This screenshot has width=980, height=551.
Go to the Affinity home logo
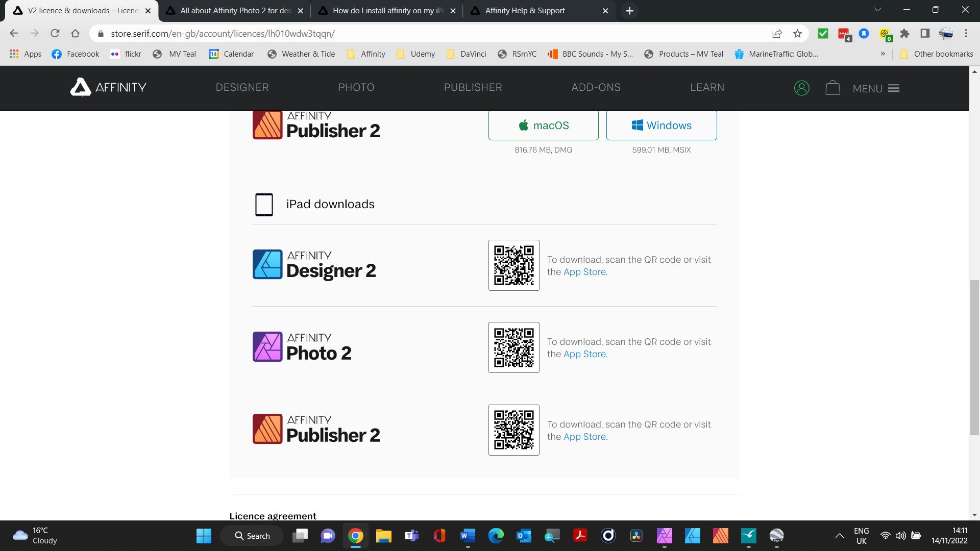pyautogui.click(x=108, y=87)
